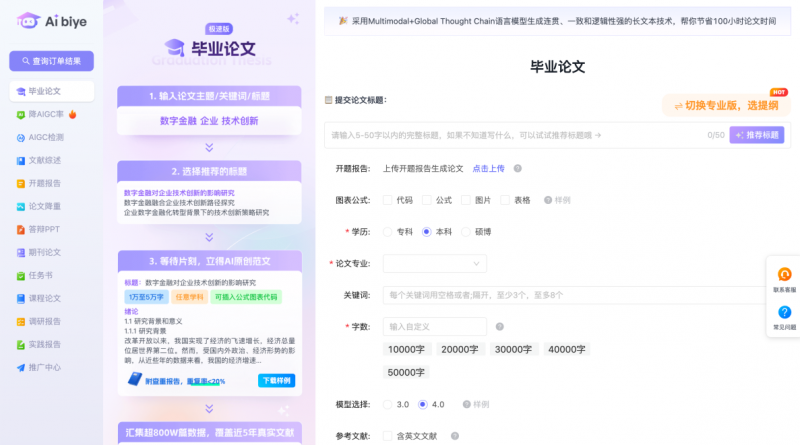
Task: Click the 期刊论文 sidebar icon
Action: pyautogui.click(x=21, y=253)
